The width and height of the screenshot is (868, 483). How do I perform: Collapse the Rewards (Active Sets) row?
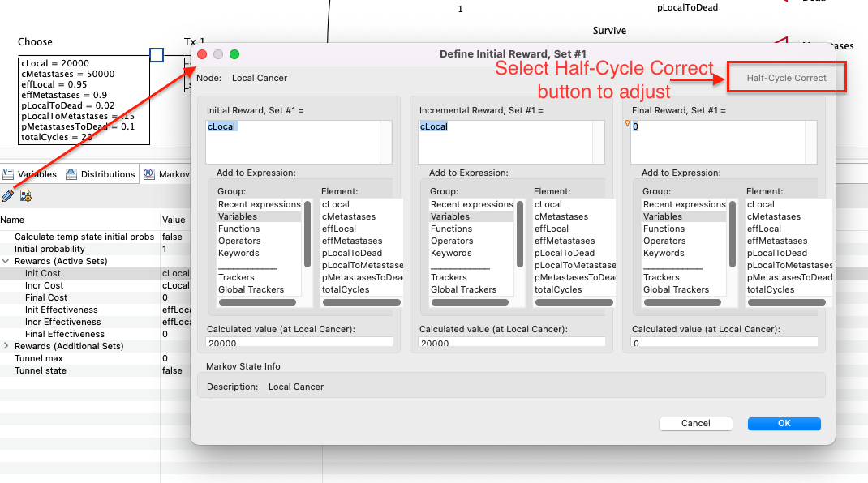coord(6,261)
